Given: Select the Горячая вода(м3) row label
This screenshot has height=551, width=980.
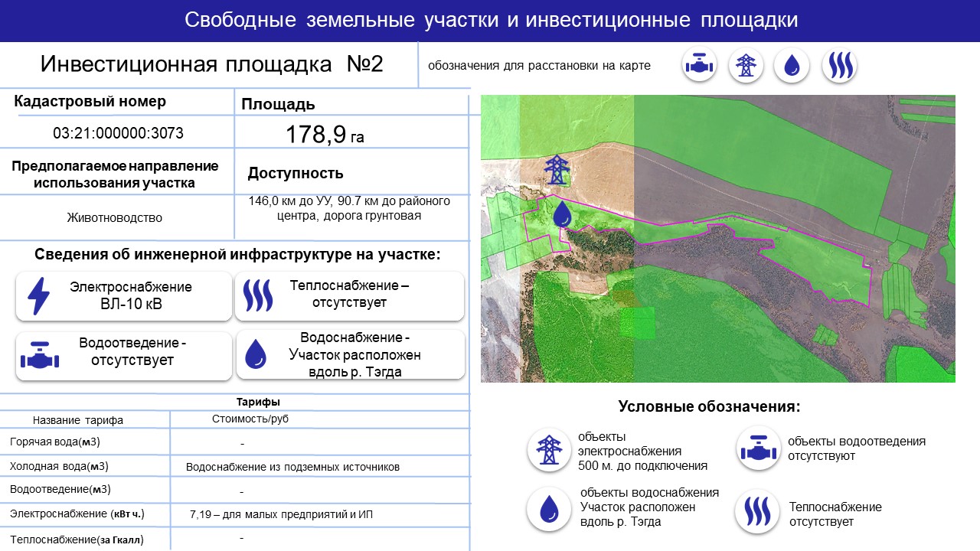Looking at the screenshot, I should [x=55, y=442].
